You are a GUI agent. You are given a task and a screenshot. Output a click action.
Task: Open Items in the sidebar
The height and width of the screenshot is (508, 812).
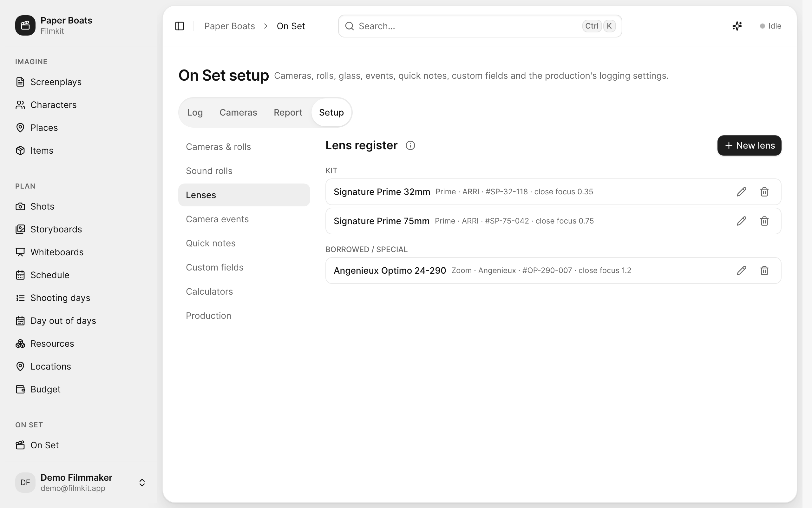(81, 150)
